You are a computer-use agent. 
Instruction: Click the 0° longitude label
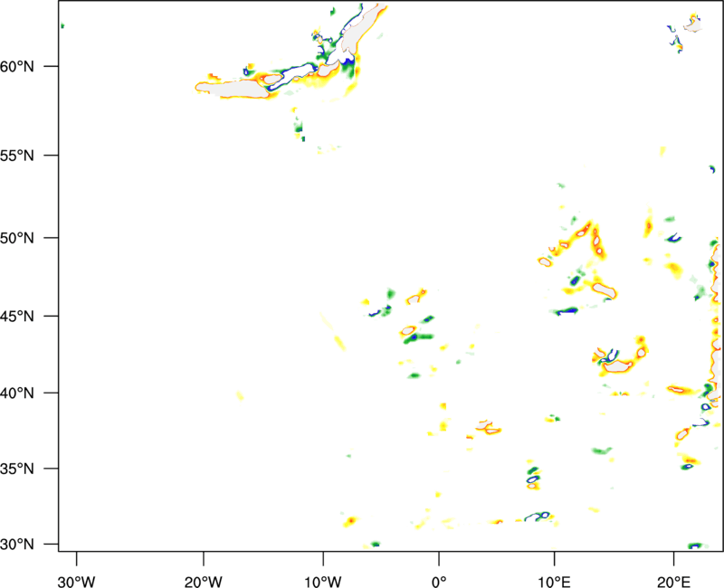click(x=439, y=582)
